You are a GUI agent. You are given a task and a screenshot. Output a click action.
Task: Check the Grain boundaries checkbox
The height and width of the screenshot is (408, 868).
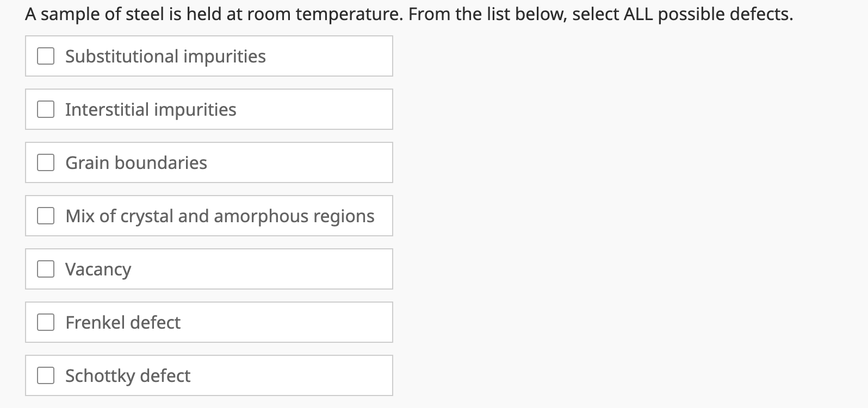(45, 161)
